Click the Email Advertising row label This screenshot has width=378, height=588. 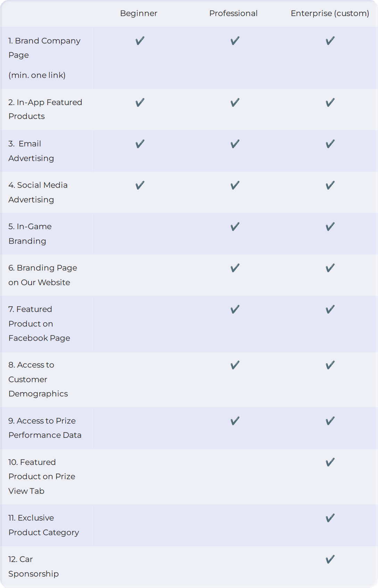(31, 151)
